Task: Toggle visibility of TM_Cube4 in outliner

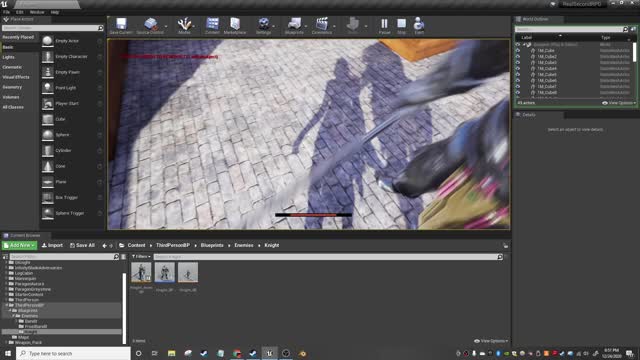Action: 518,69
